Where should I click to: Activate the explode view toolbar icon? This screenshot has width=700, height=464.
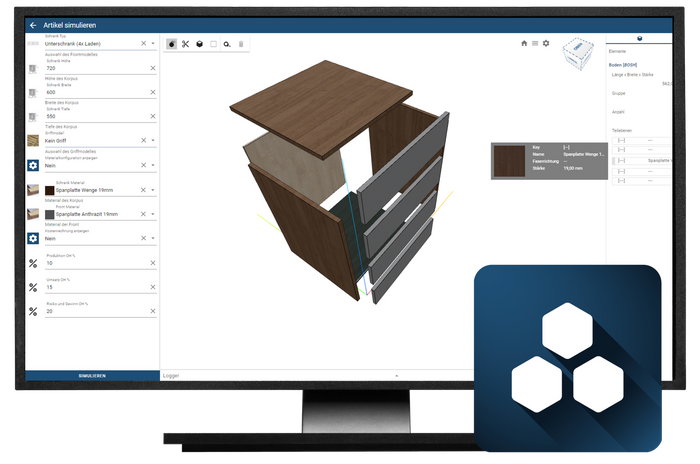coord(171,44)
